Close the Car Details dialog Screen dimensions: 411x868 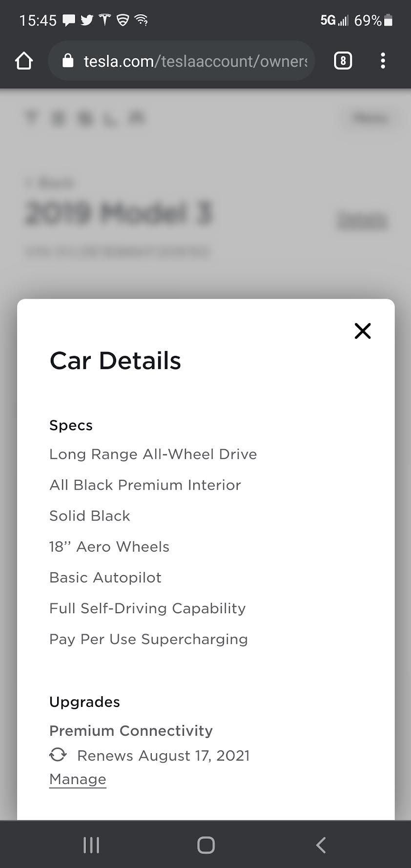[363, 331]
